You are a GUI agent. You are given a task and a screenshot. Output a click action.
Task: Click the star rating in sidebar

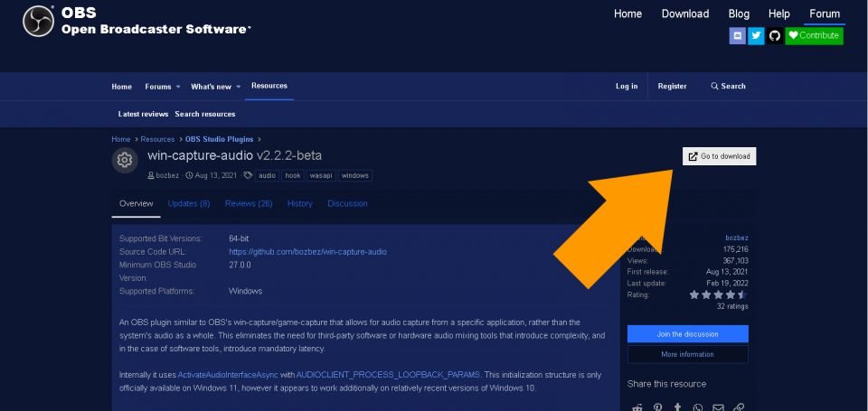coord(718,294)
